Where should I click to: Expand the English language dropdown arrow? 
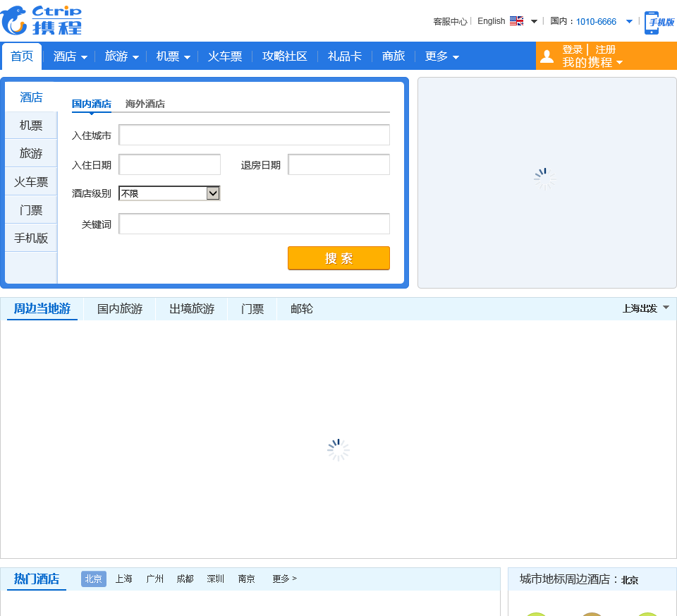pos(534,22)
